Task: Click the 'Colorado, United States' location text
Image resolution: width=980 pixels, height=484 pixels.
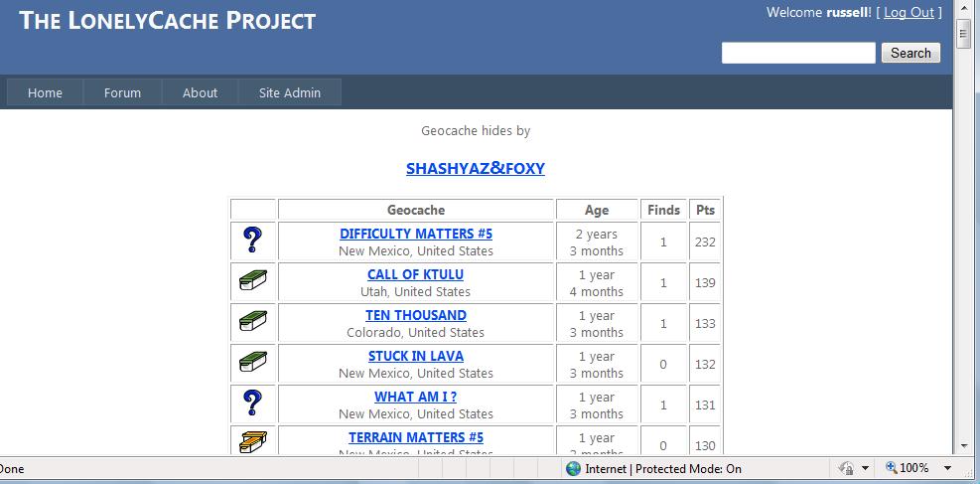Action: tap(416, 332)
